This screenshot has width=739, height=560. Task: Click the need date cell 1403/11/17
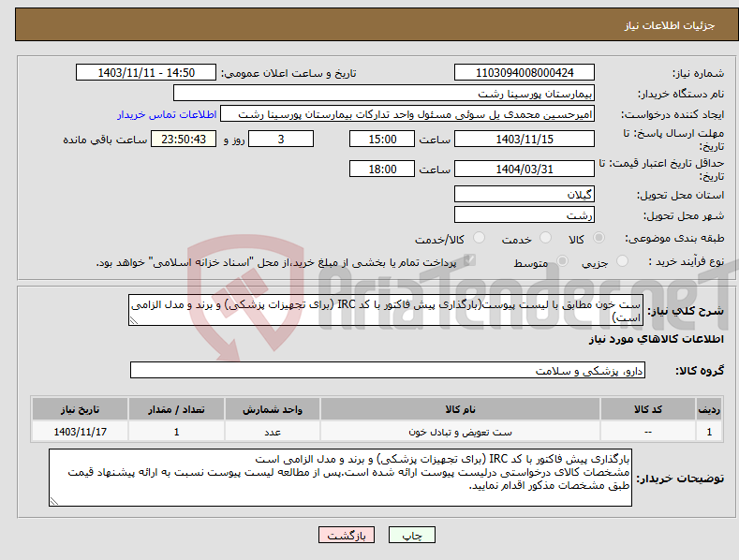click(x=81, y=432)
